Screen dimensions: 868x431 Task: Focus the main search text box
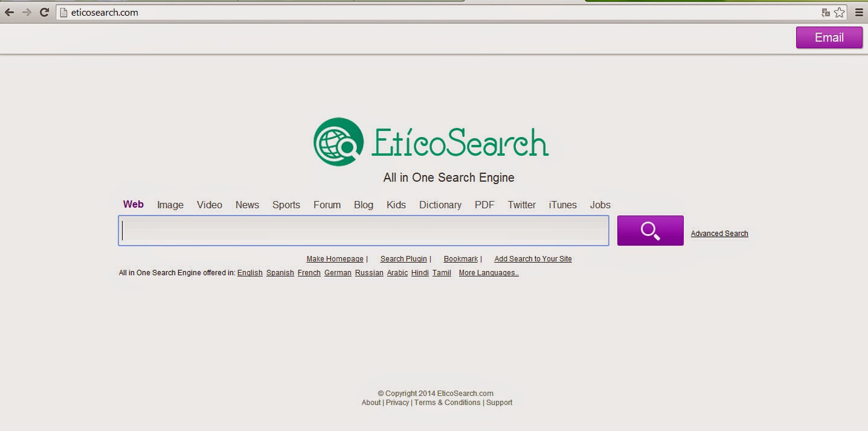pyautogui.click(x=364, y=231)
